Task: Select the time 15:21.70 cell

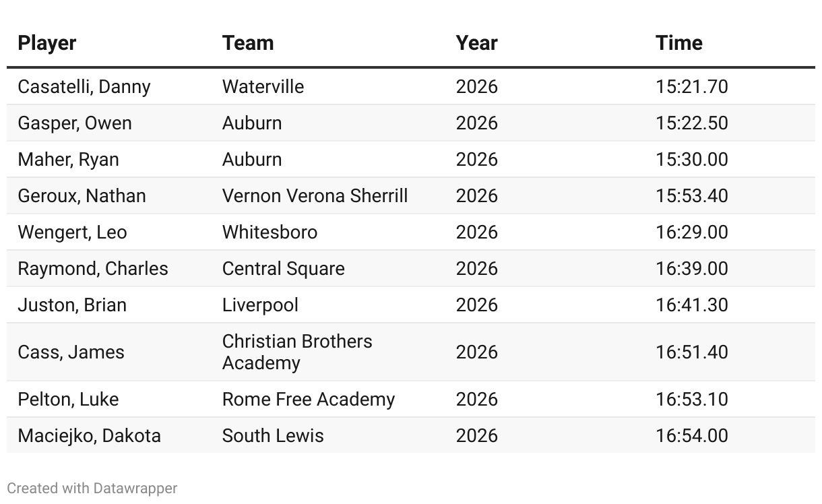Action: coord(692,87)
